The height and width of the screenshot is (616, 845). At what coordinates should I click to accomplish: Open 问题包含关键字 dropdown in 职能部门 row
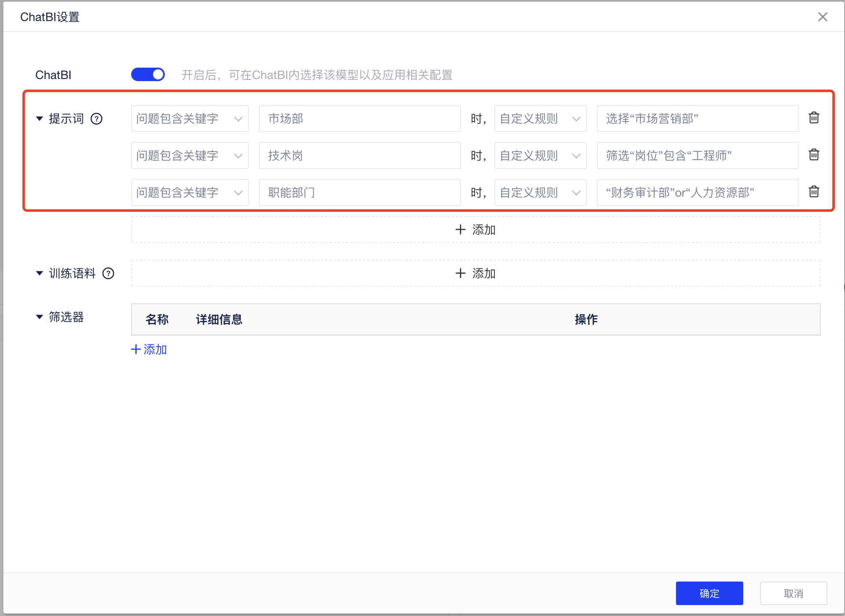(x=190, y=193)
